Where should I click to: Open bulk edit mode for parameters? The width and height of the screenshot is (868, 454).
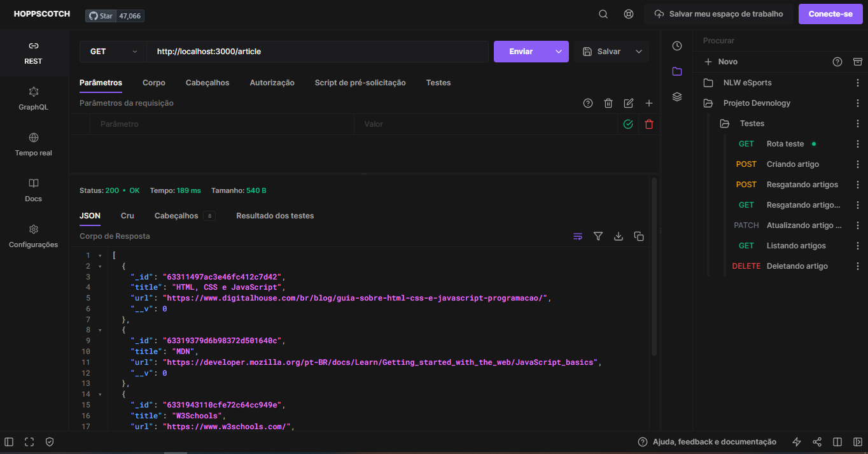pos(628,103)
